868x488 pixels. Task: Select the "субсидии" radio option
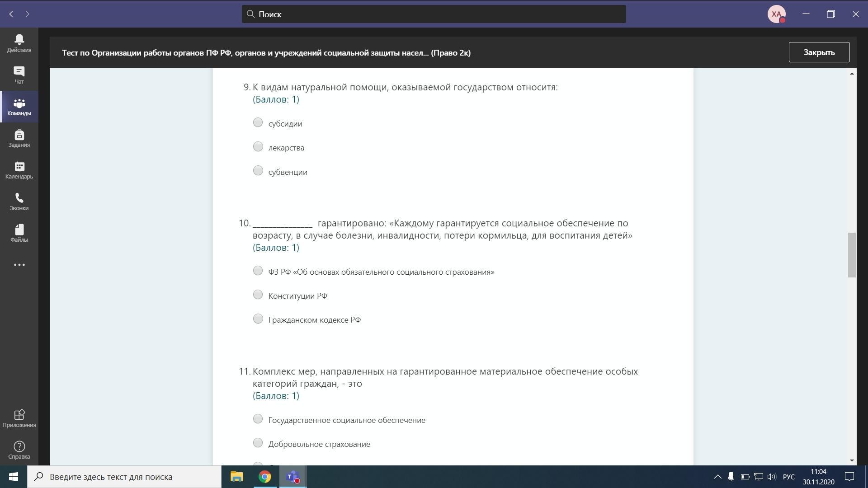click(x=258, y=122)
